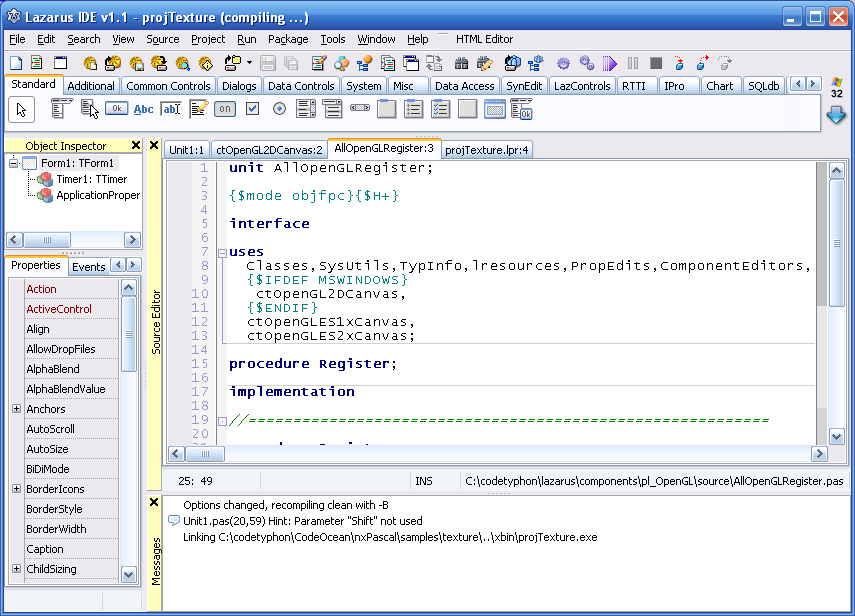The height and width of the screenshot is (616, 855).
Task: Click the Pause toolbar icon
Action: tap(633, 63)
